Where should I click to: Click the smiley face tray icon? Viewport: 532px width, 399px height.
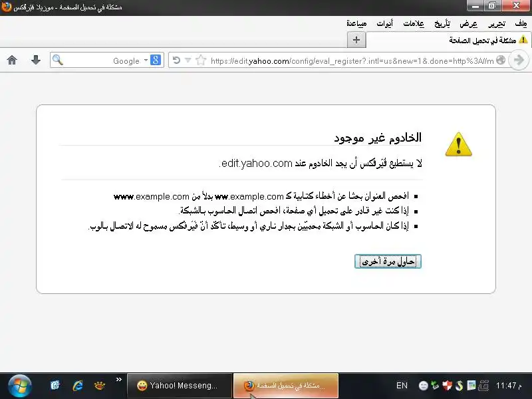point(423,386)
